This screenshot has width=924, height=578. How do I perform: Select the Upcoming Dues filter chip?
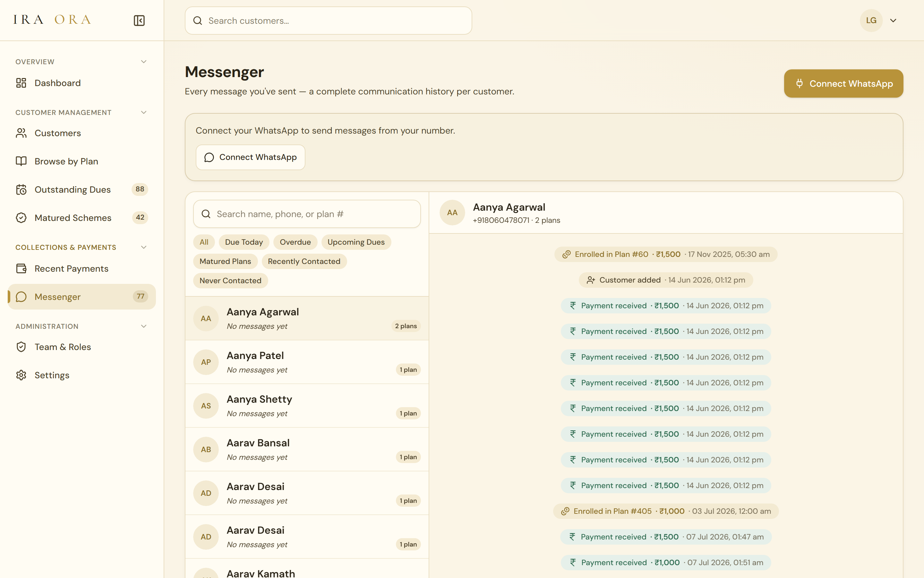356,242
